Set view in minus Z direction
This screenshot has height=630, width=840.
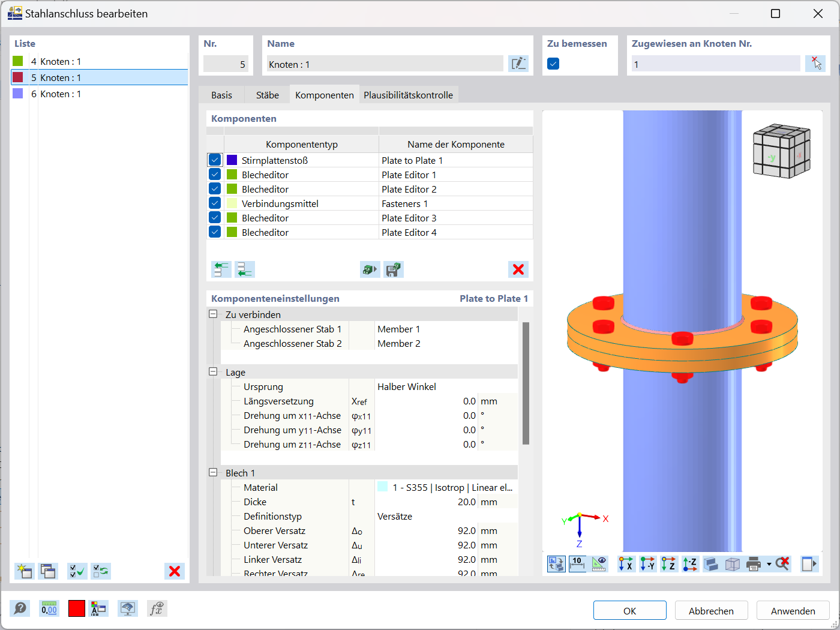pos(690,564)
